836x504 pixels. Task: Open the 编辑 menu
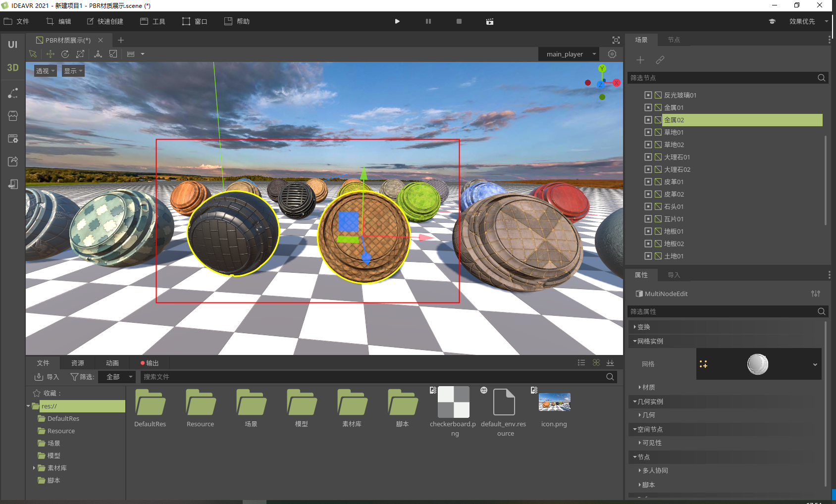pos(59,21)
